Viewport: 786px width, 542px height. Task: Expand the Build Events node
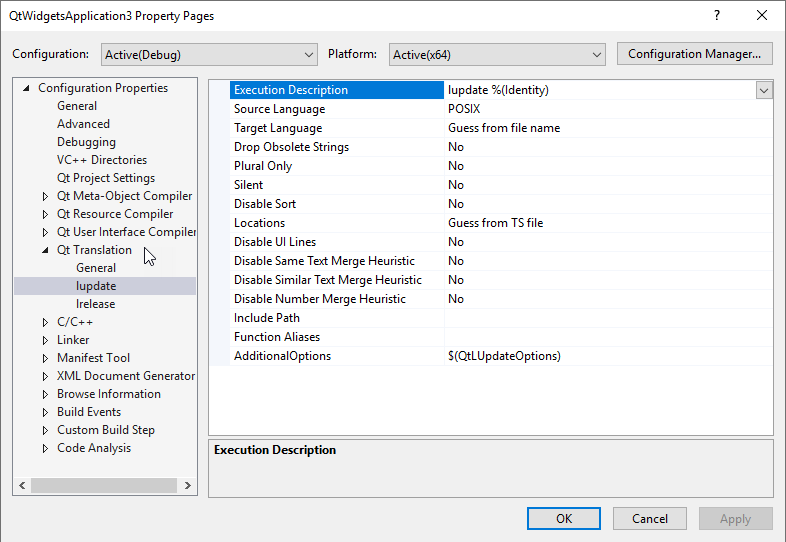point(45,413)
